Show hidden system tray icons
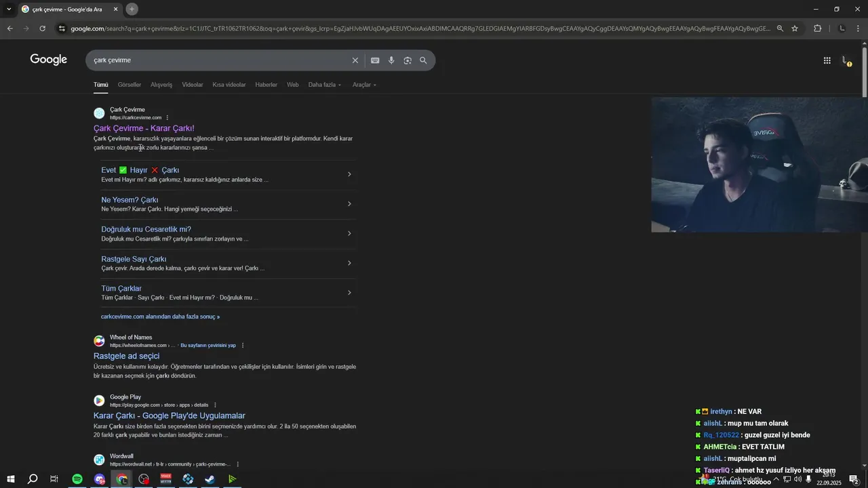868x488 pixels. (x=776, y=479)
